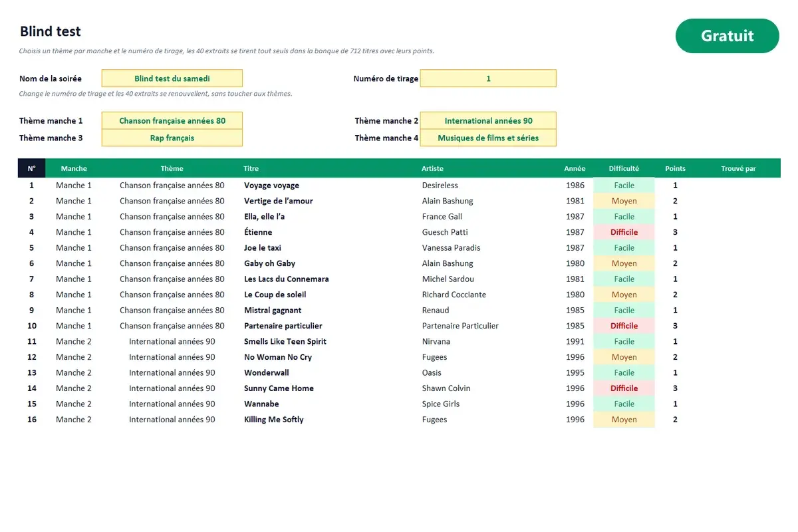Image resolution: width=798 pixels, height=532 pixels.
Task: Click the year 1986 for Desireless
Action: click(x=575, y=186)
